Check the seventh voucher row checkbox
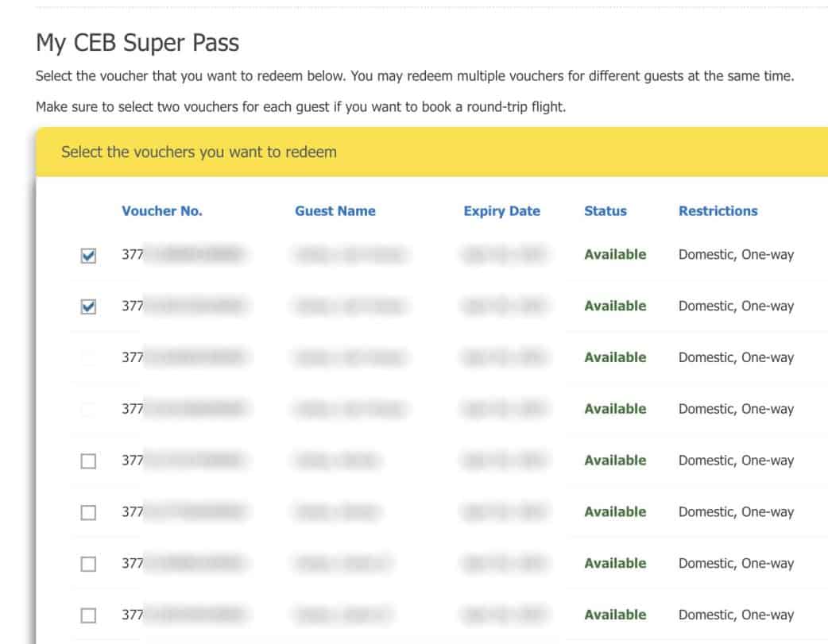 [x=89, y=565]
